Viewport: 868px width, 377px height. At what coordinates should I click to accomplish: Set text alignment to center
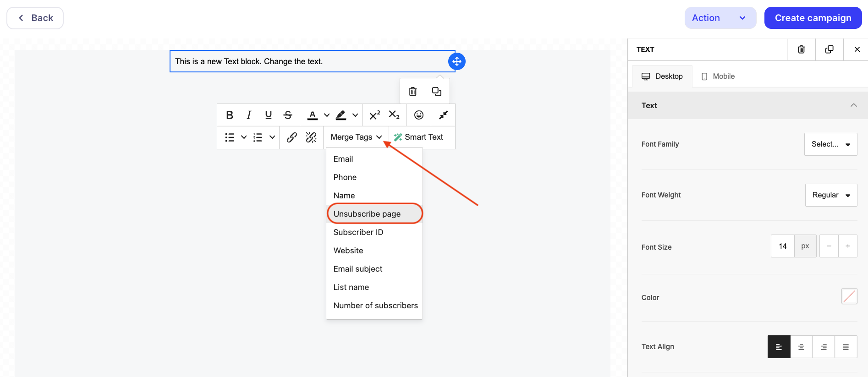click(801, 347)
